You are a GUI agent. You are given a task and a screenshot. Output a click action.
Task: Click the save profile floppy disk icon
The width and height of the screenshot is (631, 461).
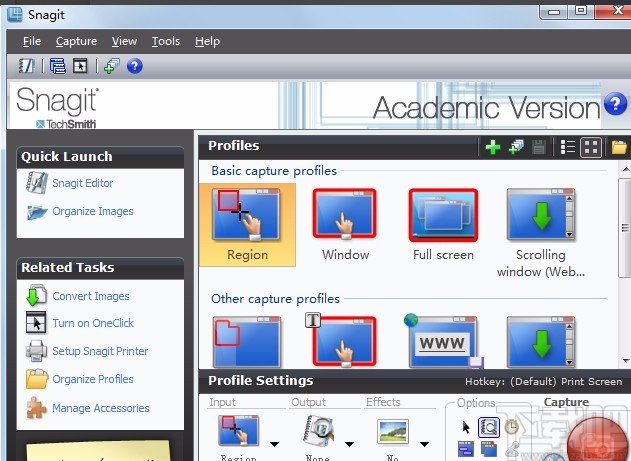click(539, 147)
